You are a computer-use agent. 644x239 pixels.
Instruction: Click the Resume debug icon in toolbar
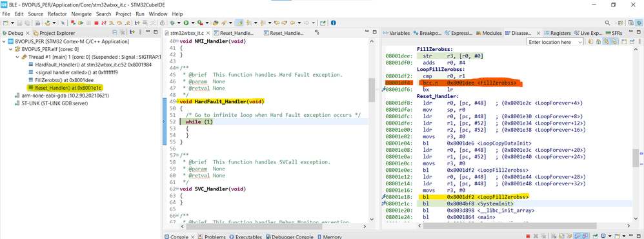tap(81, 23)
